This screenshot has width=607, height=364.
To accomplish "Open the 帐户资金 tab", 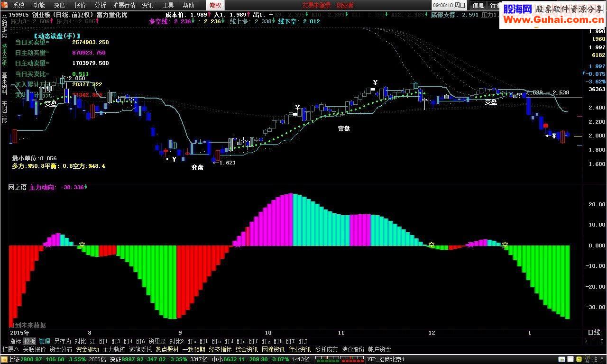I will (x=379, y=349).
